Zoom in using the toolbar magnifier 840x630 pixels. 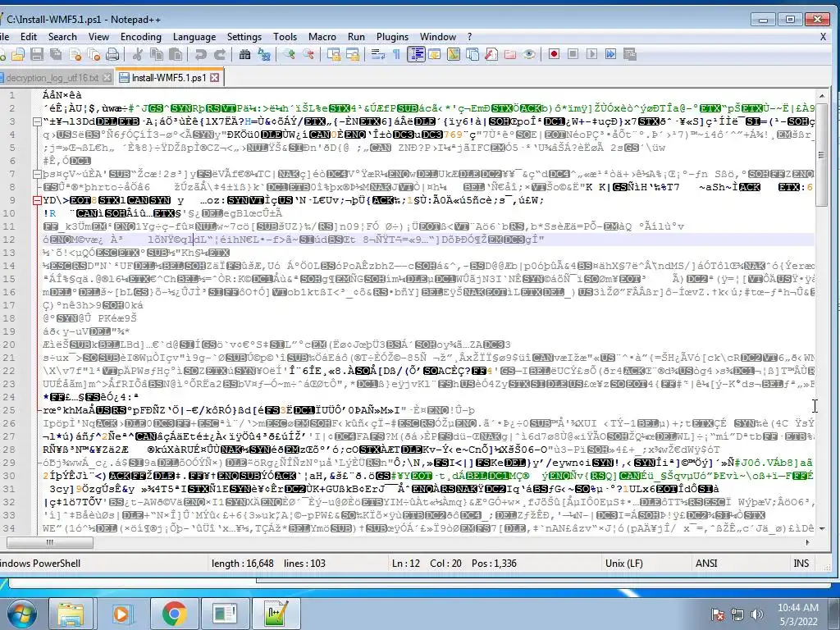point(290,54)
